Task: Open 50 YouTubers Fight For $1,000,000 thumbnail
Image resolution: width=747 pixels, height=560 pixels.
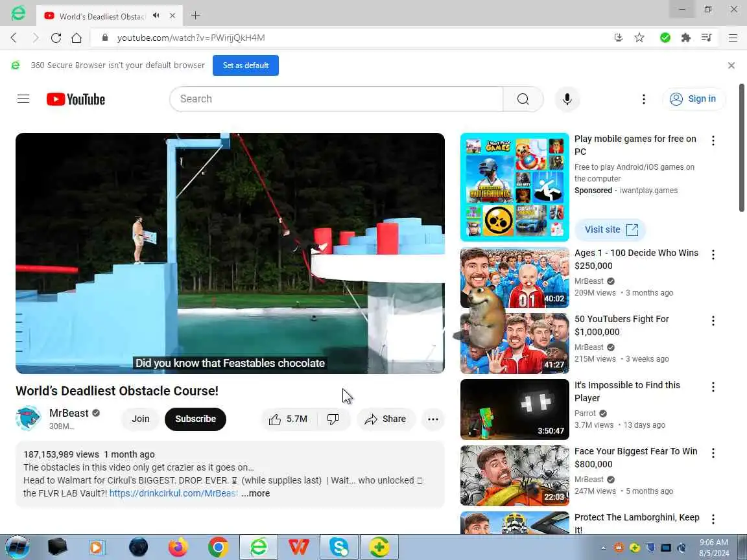Action: 514,344
